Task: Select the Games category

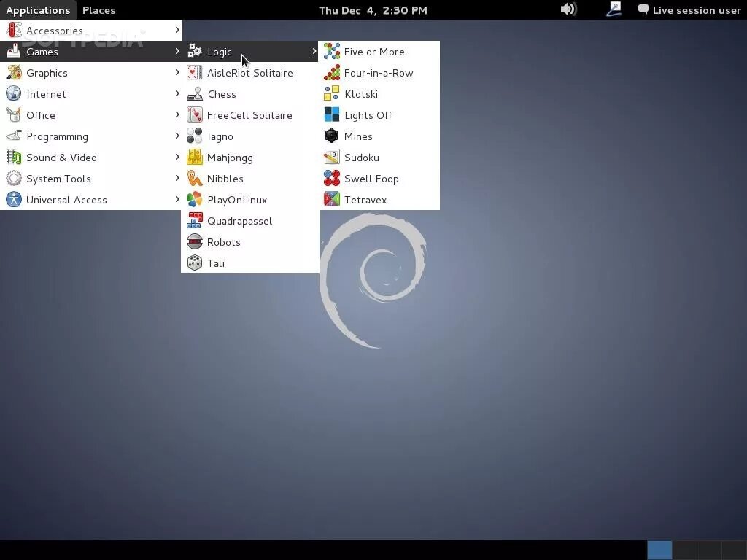Action: [x=91, y=52]
